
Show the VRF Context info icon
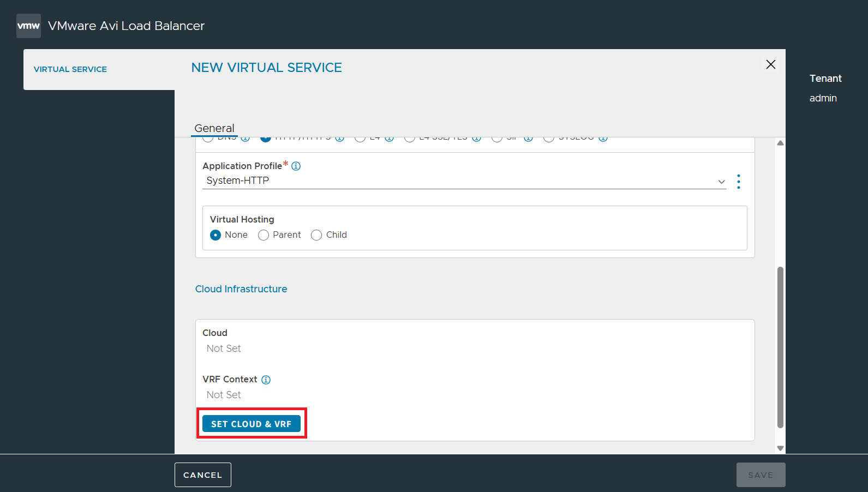(x=266, y=380)
